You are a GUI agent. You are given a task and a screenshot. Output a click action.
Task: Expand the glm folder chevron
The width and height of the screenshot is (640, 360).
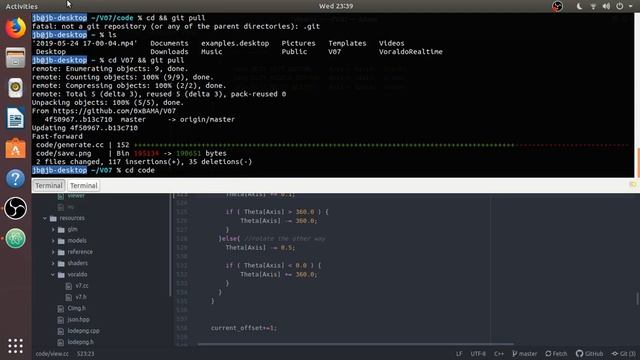pyautogui.click(x=53, y=229)
